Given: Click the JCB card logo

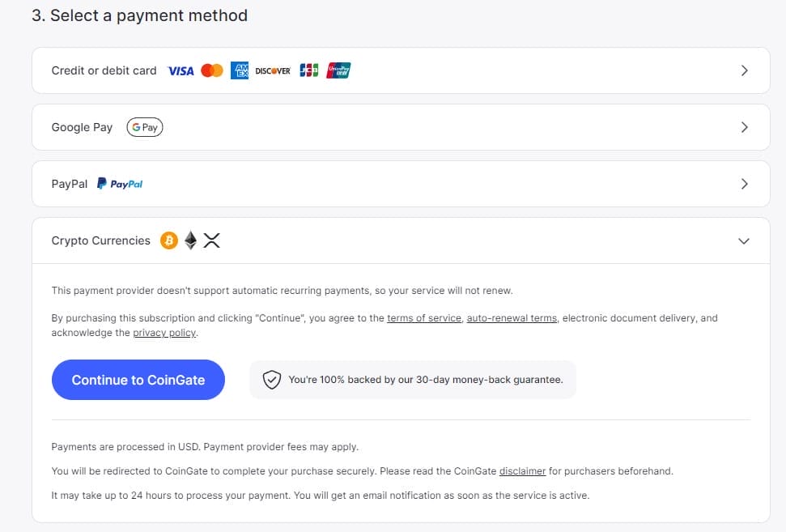Looking at the screenshot, I should coord(308,70).
